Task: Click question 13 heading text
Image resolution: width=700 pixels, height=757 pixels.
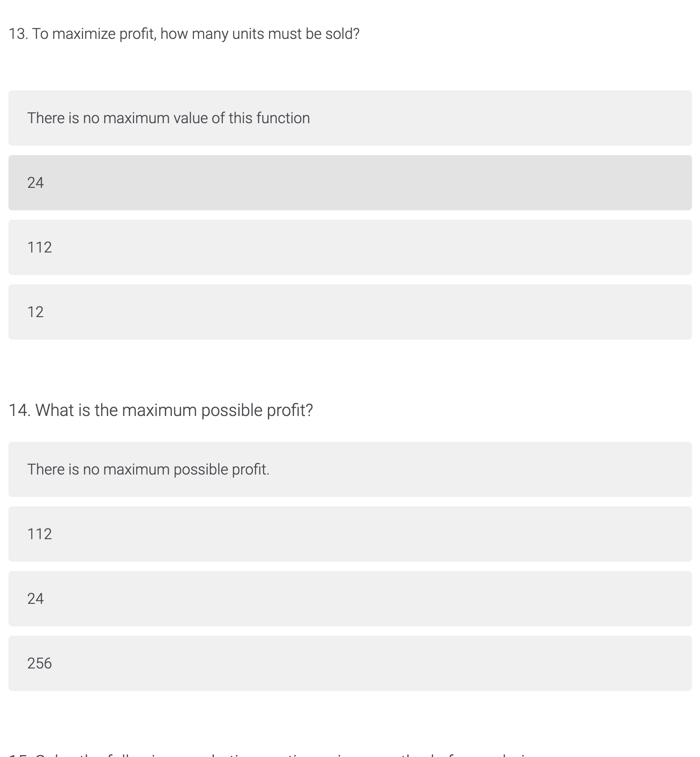Action: pyautogui.click(x=184, y=33)
